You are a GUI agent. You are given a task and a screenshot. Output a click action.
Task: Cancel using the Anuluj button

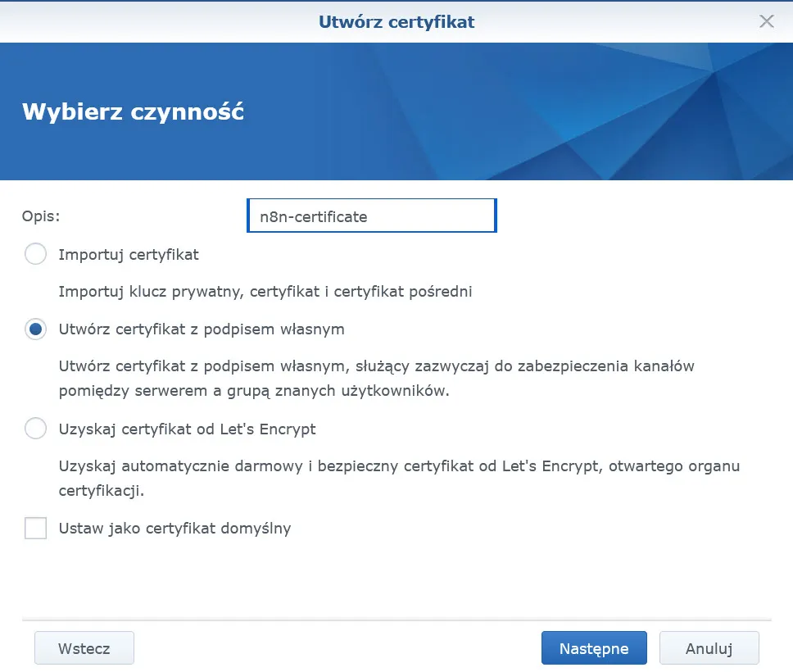(x=709, y=648)
